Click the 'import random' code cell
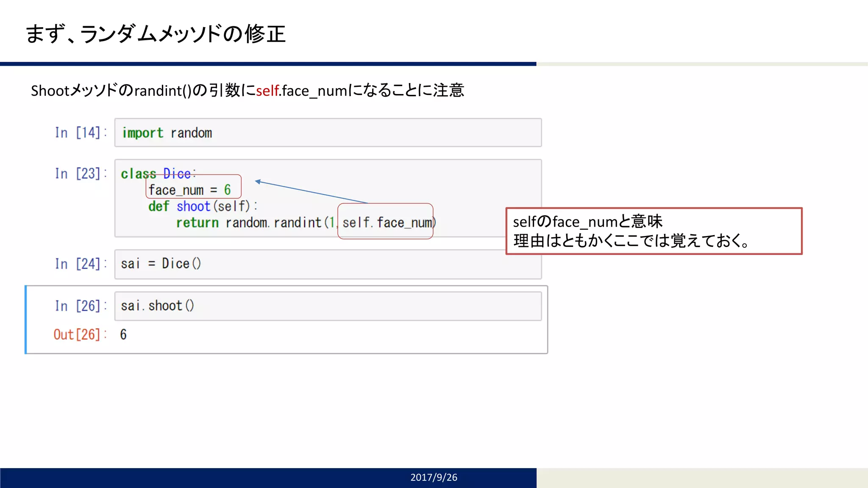 click(x=328, y=133)
